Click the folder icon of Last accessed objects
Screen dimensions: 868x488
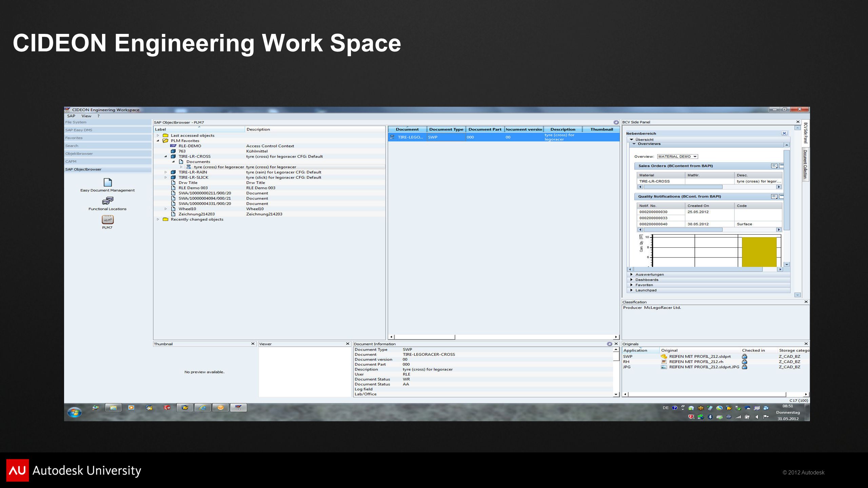point(165,136)
